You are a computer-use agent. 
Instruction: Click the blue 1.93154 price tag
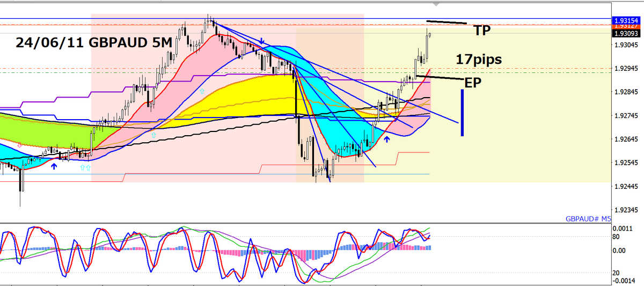coord(626,20)
